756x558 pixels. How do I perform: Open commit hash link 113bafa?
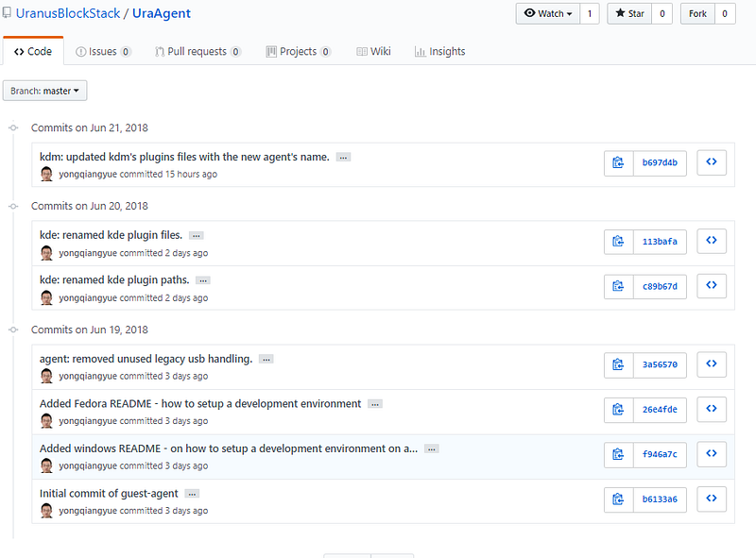click(660, 242)
